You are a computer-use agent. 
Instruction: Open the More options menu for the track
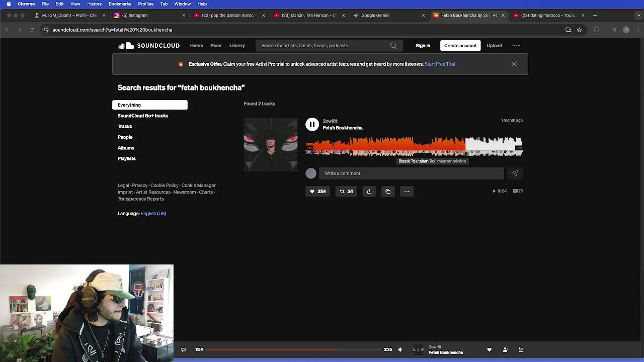coord(407,191)
